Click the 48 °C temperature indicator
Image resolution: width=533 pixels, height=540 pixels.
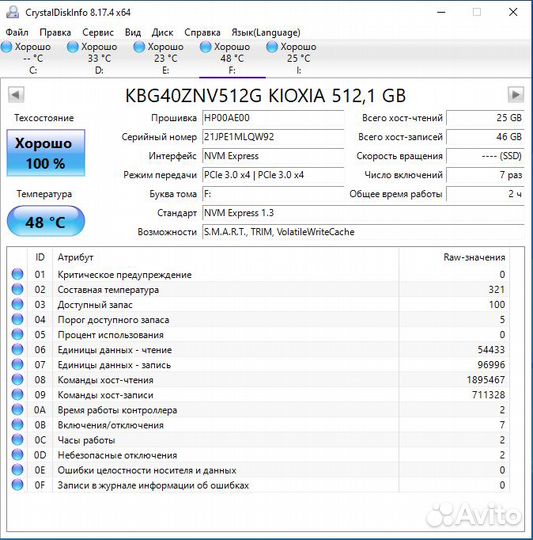pos(46,221)
